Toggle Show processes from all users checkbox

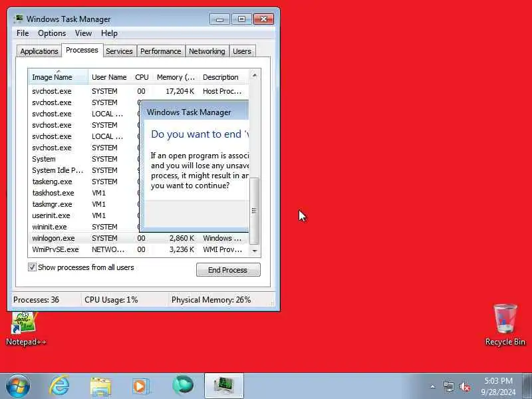tap(32, 267)
